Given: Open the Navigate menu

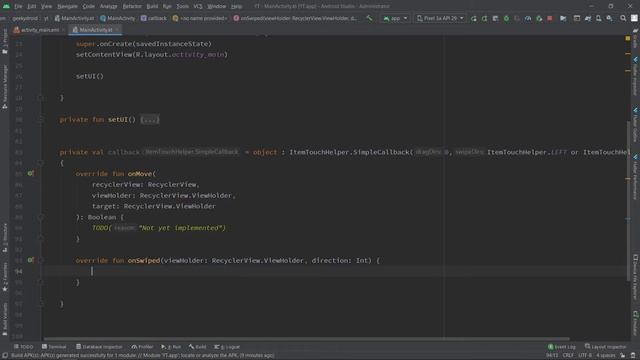Looking at the screenshot, I should coord(67,6).
